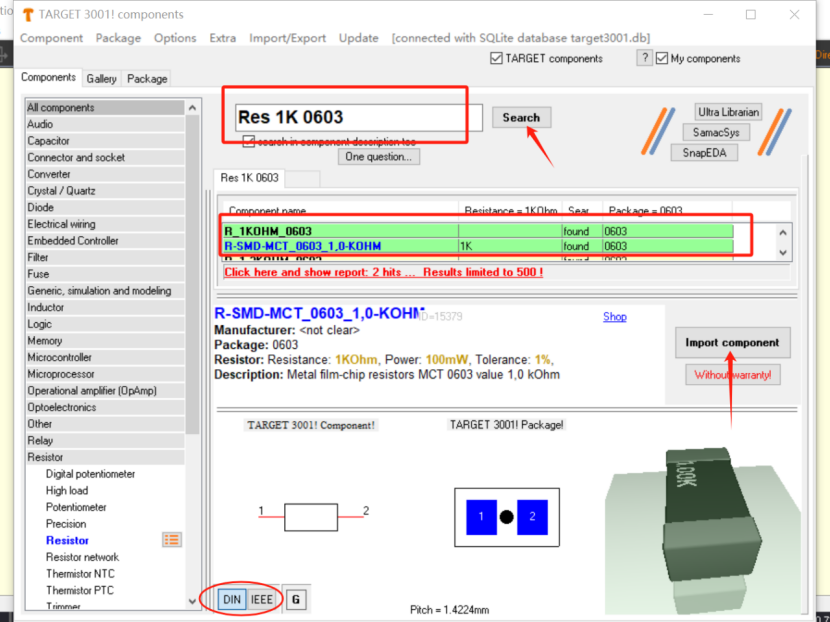Toggle the My components checkbox
The image size is (830, 622).
coord(662,58)
